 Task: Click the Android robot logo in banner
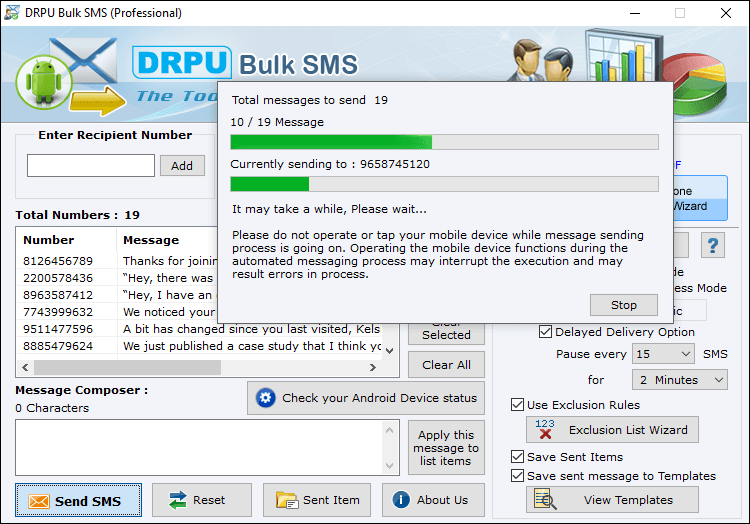coord(44,82)
